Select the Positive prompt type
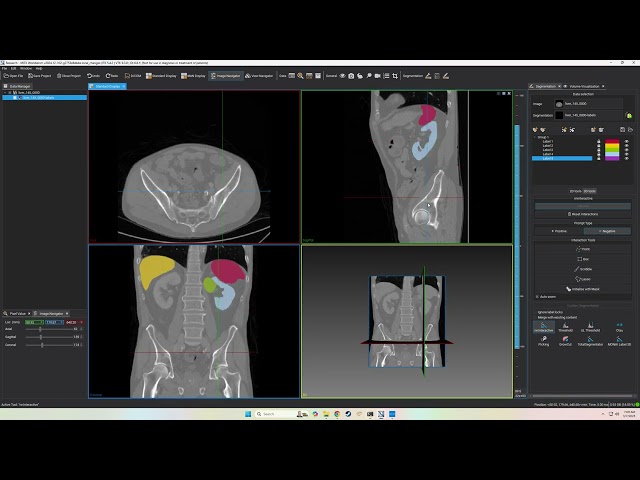Screen dimensions: 640x480 coord(559,231)
